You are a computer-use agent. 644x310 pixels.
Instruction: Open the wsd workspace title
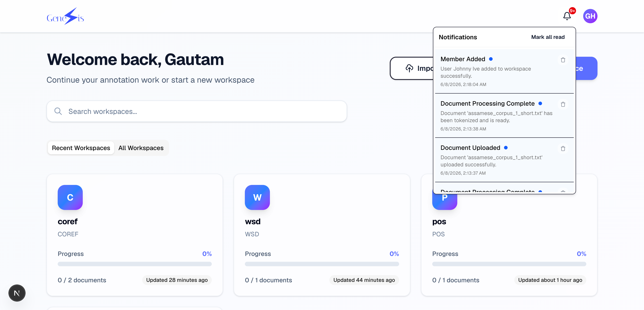(253, 221)
